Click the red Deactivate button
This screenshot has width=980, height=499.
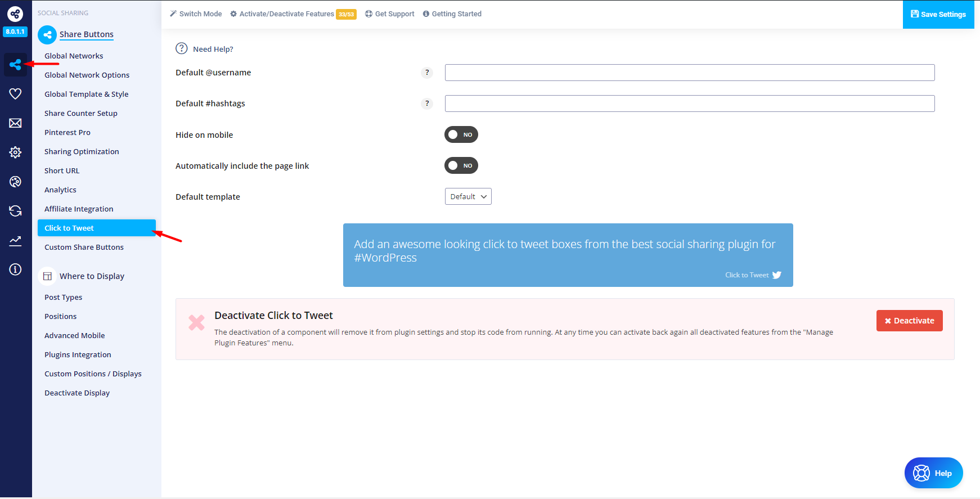(x=909, y=321)
